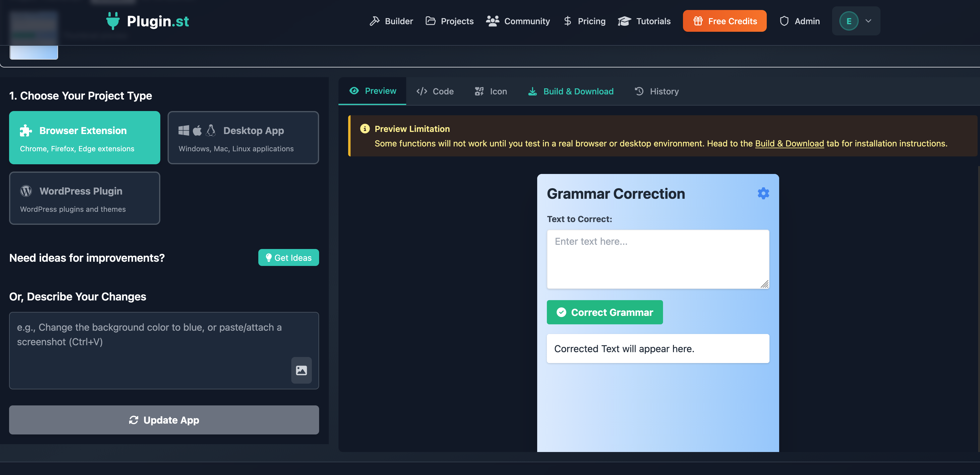
Task: Click the Plugin.st plug logo
Action: [113, 21]
